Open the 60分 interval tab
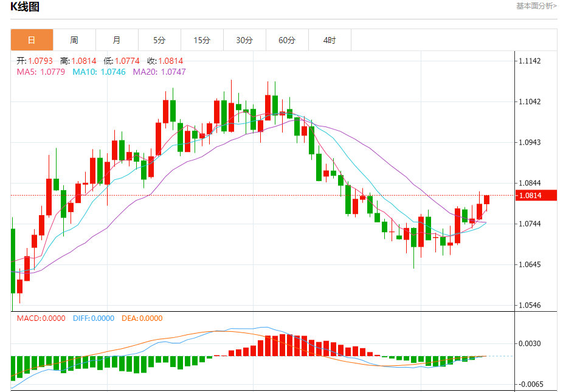The image size is (563, 392). point(287,40)
